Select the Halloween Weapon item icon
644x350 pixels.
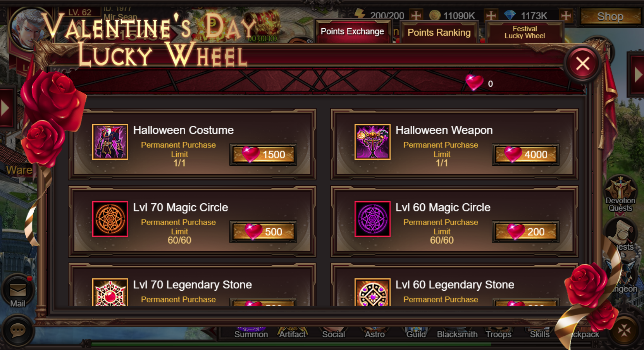[372, 142]
